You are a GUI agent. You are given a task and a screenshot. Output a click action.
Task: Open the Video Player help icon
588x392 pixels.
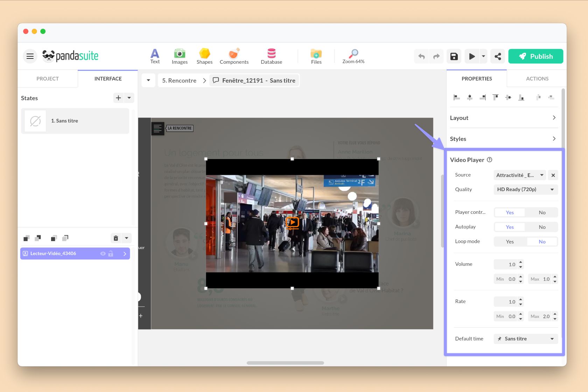point(490,160)
